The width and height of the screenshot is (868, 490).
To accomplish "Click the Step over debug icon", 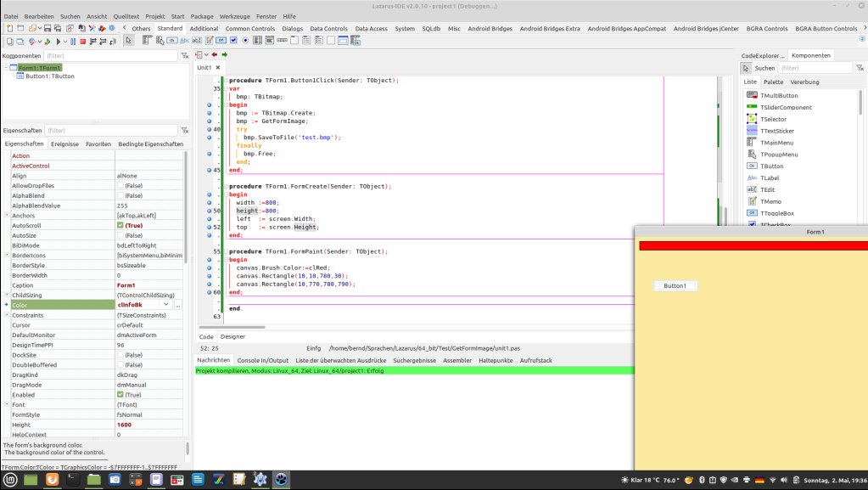I will 103,42.
